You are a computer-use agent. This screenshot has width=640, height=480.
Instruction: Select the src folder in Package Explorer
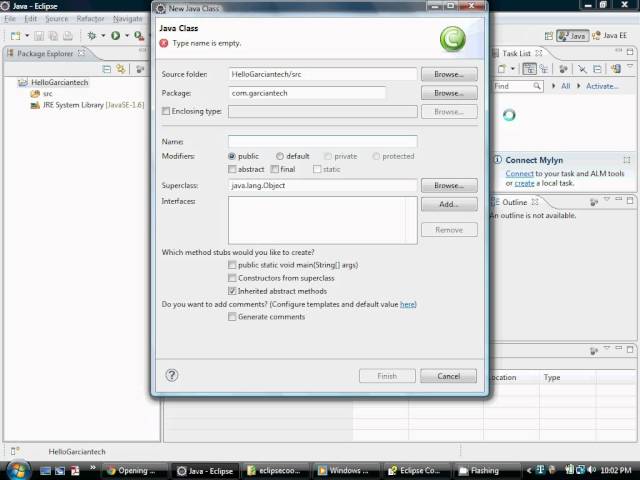pos(42,93)
